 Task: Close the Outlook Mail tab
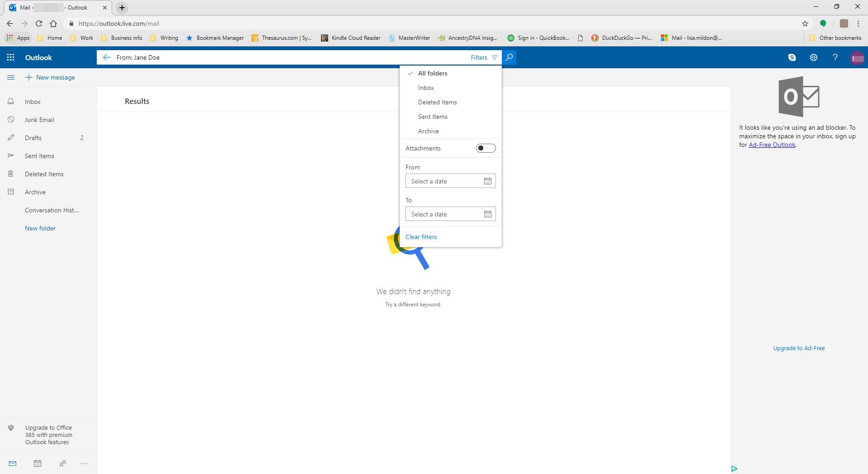coord(104,8)
